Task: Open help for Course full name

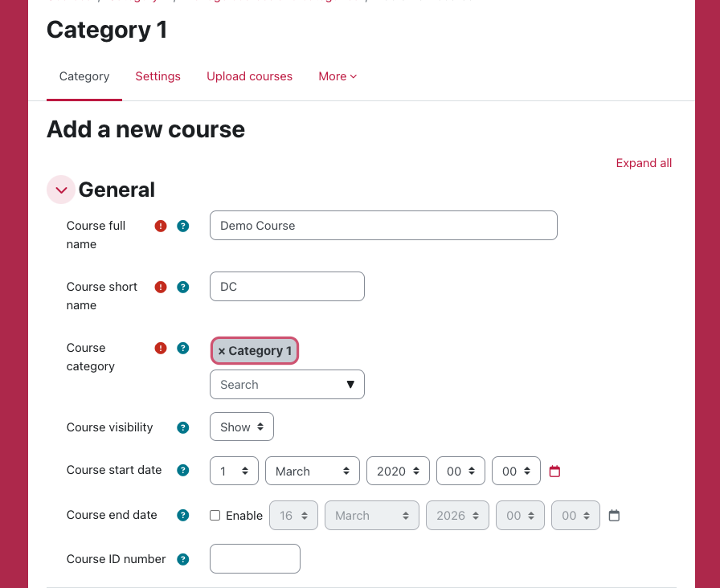Action: (182, 226)
